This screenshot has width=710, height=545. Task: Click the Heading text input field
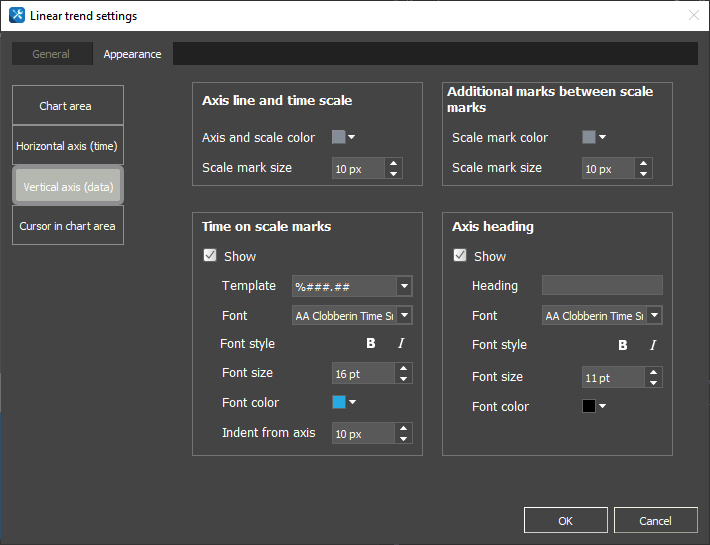coord(601,286)
